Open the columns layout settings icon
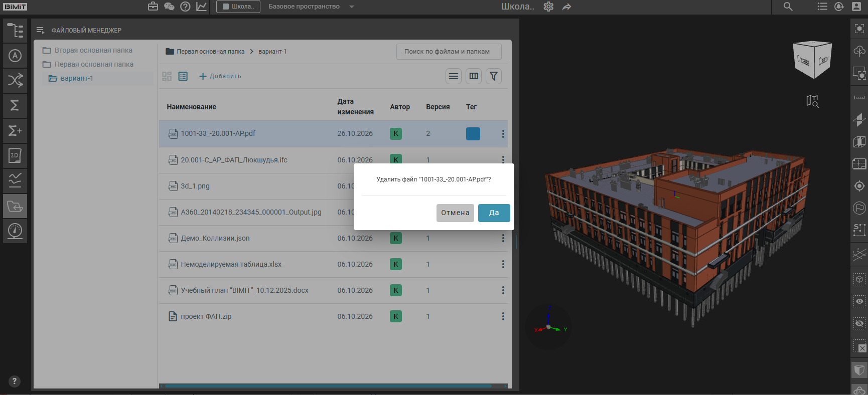The image size is (868, 395). click(x=474, y=76)
